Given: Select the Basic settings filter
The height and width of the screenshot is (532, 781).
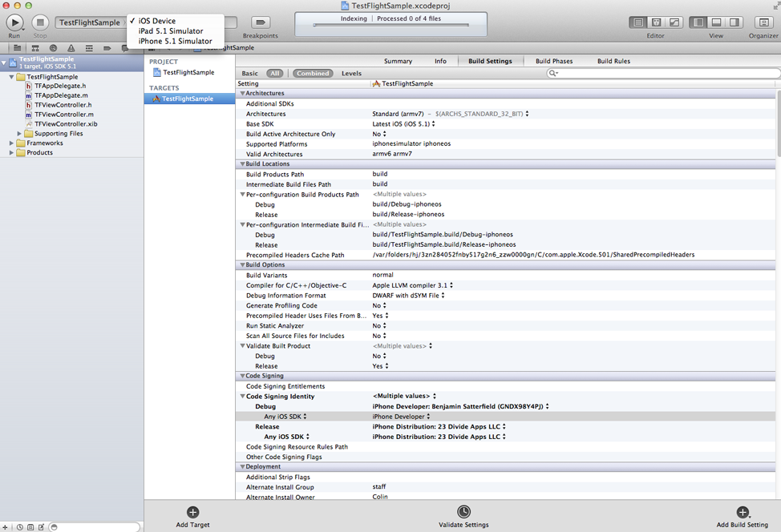Looking at the screenshot, I should pyautogui.click(x=249, y=74).
